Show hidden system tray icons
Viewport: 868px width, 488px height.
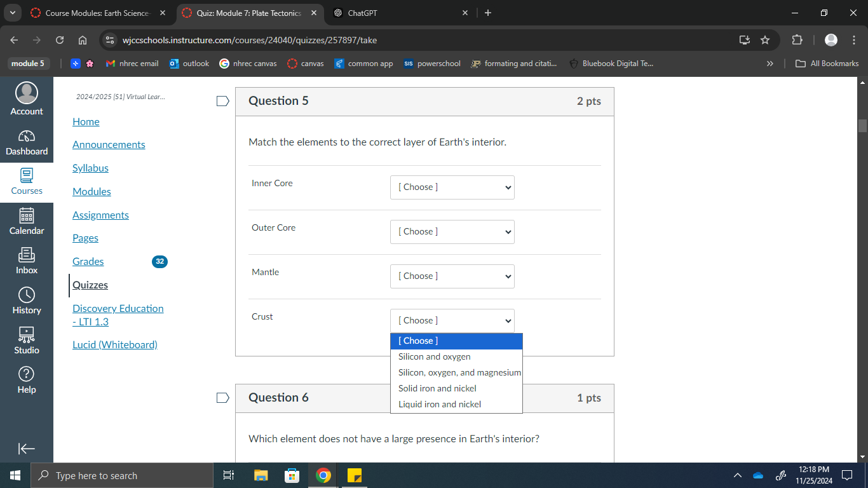[738, 475]
